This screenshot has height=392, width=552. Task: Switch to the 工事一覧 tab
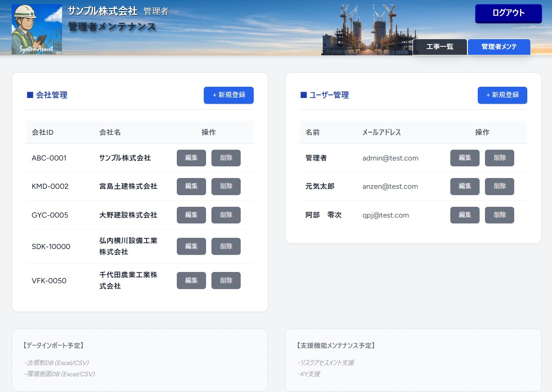pyautogui.click(x=440, y=47)
